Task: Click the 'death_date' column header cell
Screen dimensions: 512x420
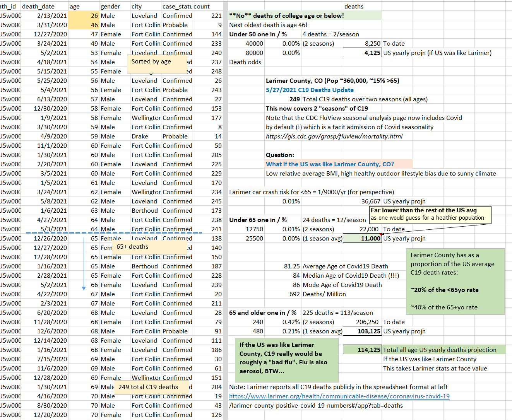Action: 45,6
